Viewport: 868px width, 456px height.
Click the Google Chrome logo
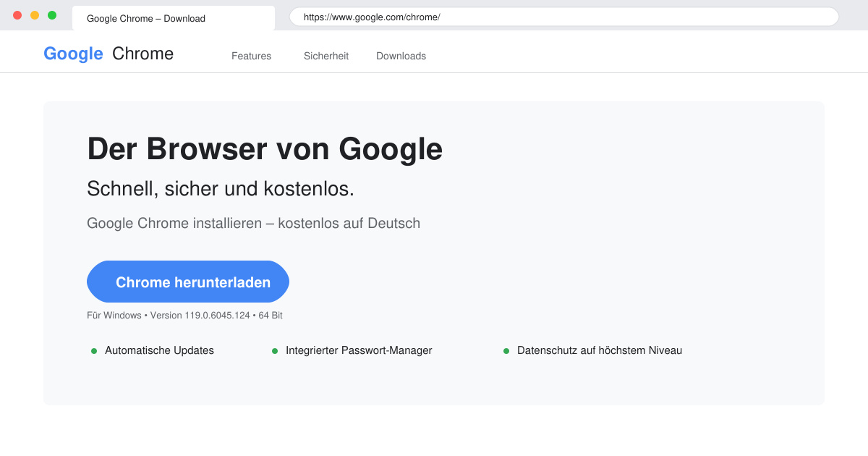click(x=109, y=54)
